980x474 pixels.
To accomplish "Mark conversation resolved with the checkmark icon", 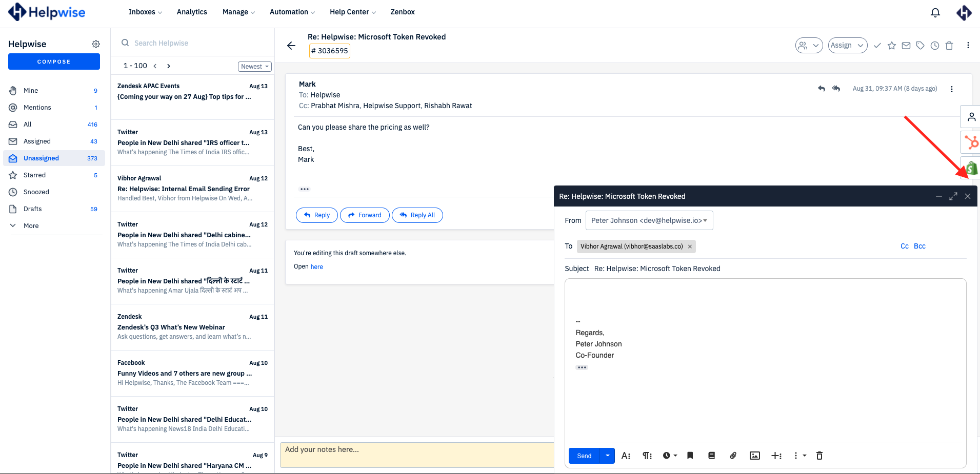I will click(x=877, y=45).
